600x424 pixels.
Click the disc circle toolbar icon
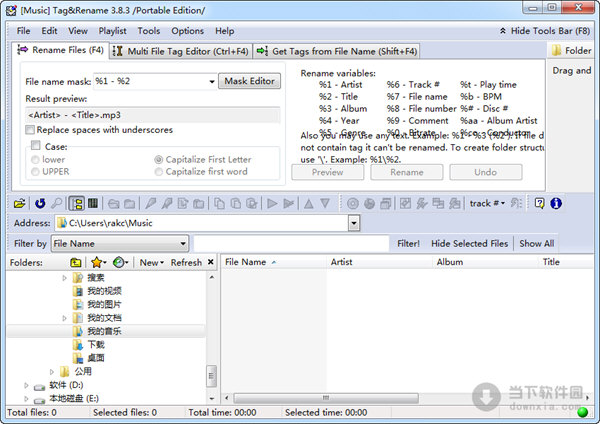click(x=353, y=204)
